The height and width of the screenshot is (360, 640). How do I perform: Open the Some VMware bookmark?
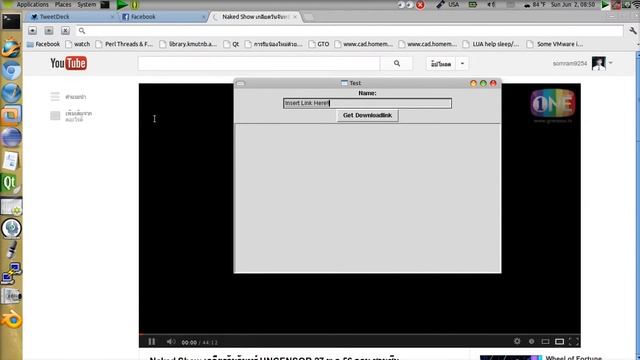click(x=555, y=44)
